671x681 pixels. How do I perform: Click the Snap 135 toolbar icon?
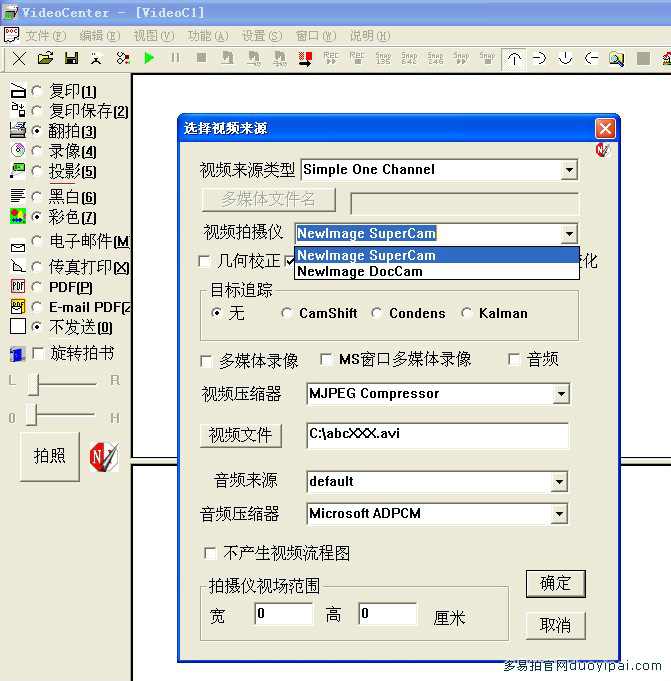383,58
